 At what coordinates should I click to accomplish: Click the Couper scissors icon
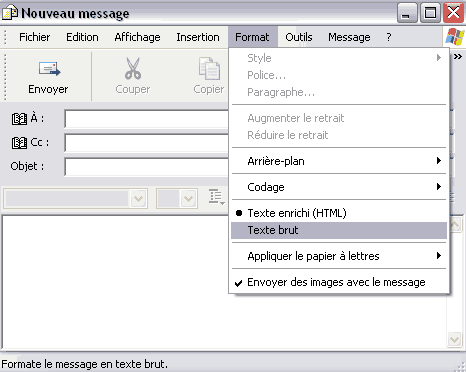133,68
